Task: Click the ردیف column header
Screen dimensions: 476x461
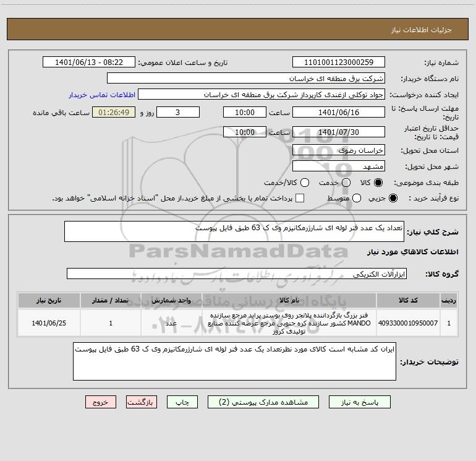Action: (x=449, y=300)
